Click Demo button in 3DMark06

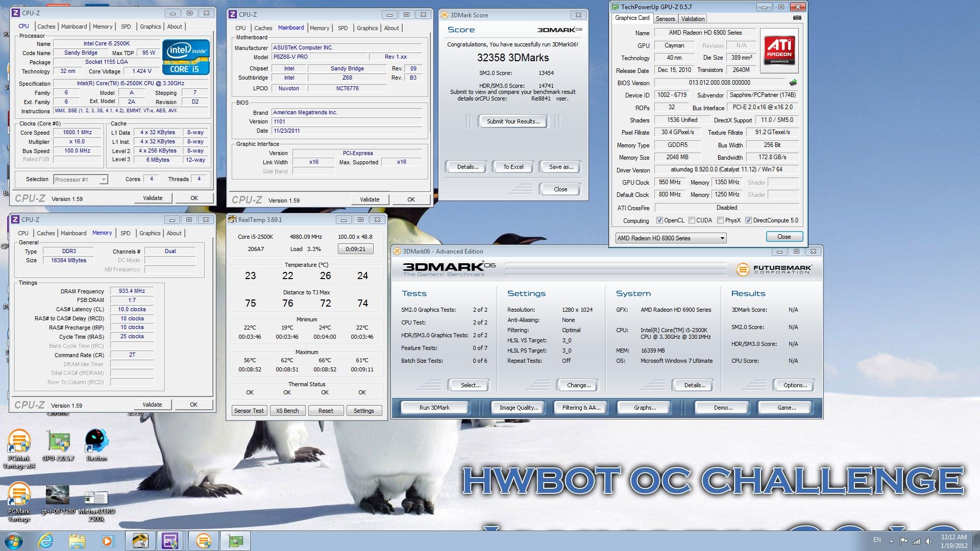pyautogui.click(x=723, y=408)
